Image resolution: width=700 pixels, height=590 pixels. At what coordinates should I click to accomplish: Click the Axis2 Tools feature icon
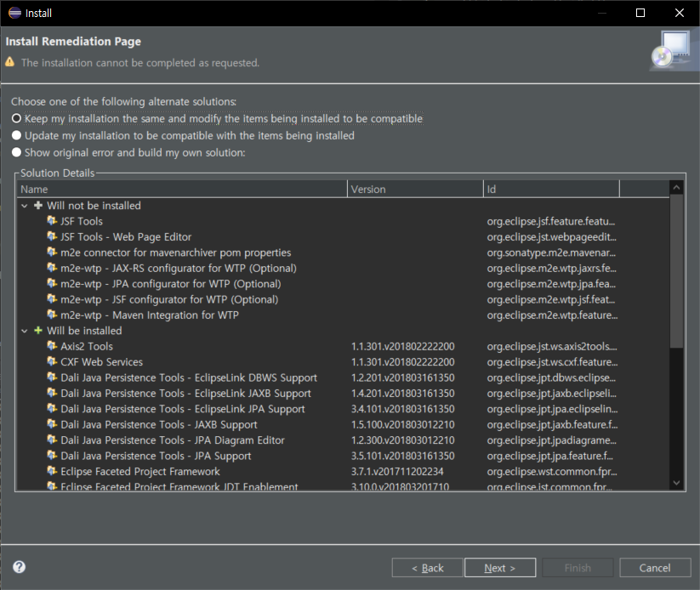pos(52,346)
